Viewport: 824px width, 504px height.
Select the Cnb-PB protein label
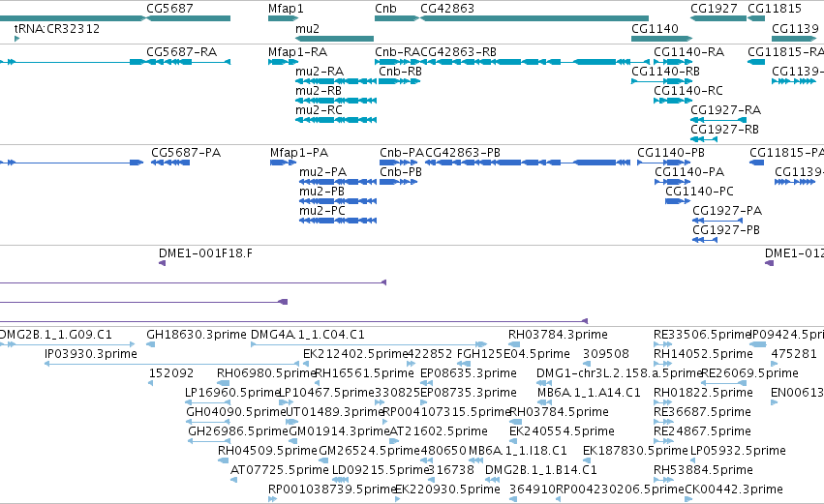tap(401, 172)
